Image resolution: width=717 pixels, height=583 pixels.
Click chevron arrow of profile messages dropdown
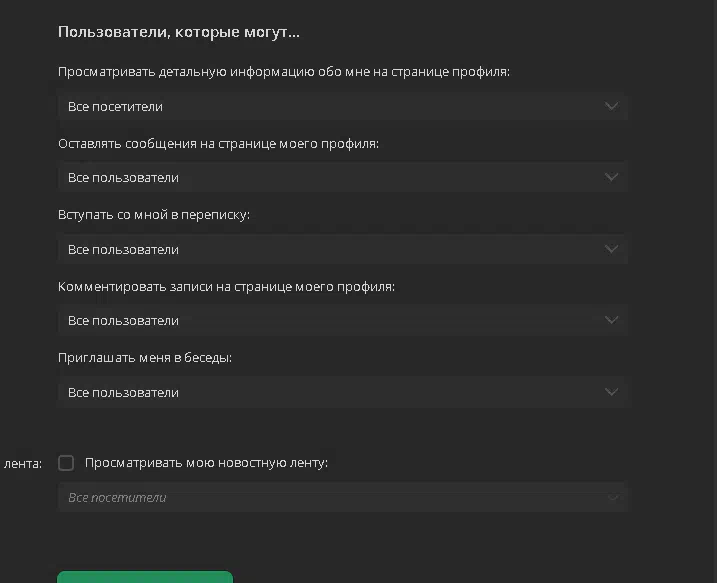coord(611,177)
